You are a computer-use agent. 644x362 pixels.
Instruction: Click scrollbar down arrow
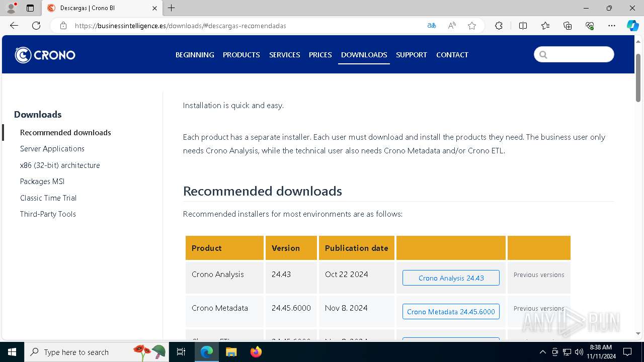coord(638,333)
